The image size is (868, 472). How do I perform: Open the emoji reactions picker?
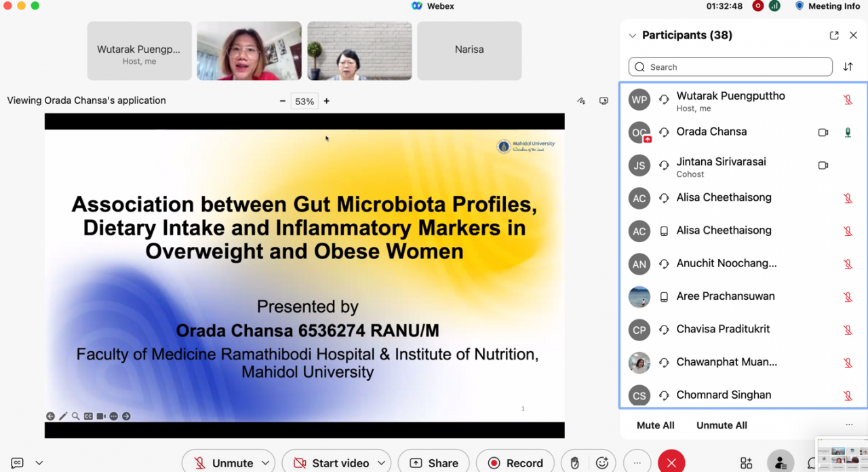[x=602, y=463]
